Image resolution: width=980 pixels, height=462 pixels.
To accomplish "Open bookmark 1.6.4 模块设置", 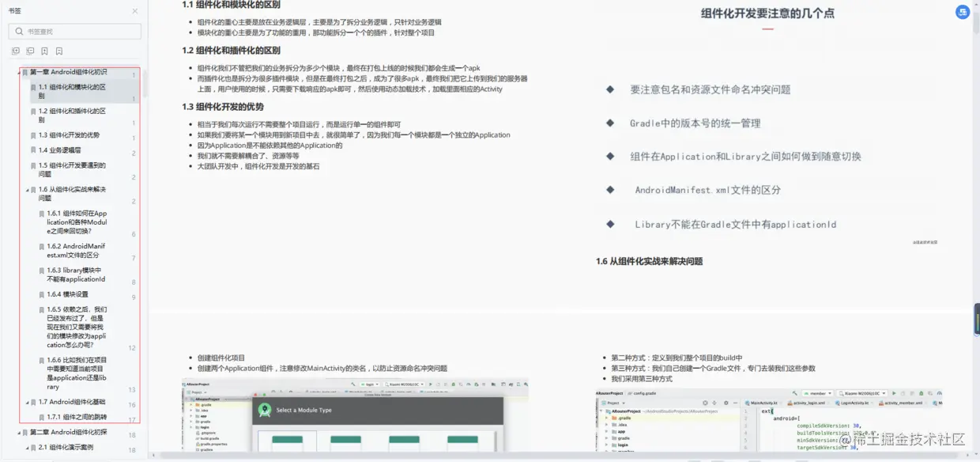I will click(67, 294).
